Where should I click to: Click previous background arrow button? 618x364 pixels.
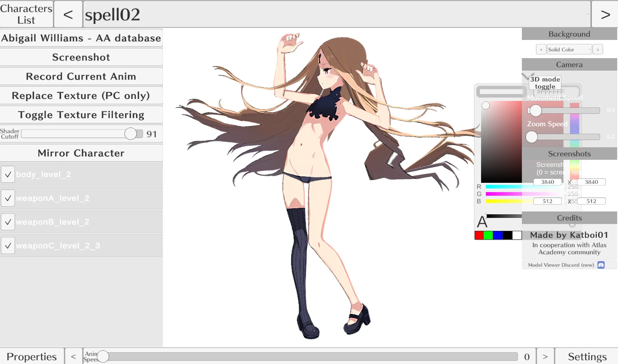coord(541,50)
